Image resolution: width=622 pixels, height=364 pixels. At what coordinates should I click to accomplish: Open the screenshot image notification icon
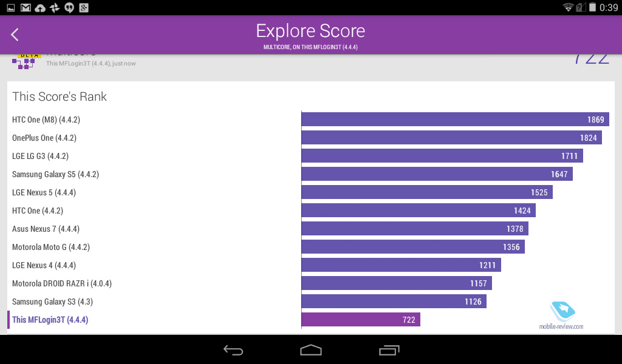point(11,7)
